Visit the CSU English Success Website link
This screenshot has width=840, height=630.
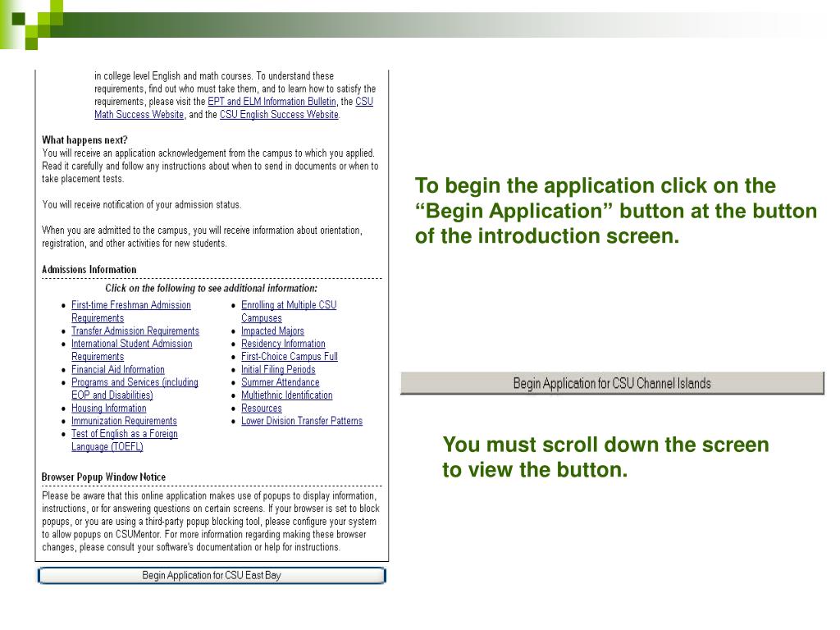tap(279, 114)
